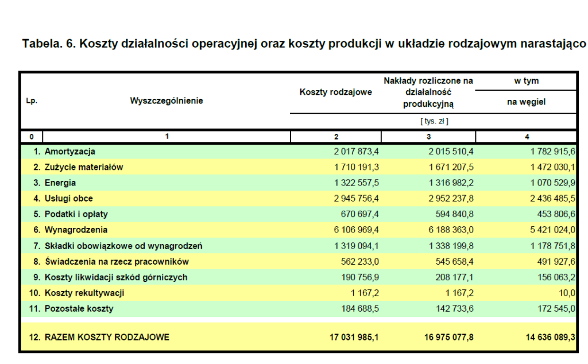Select the total 16 975 077,8
The image size is (588, 364).
(448, 338)
